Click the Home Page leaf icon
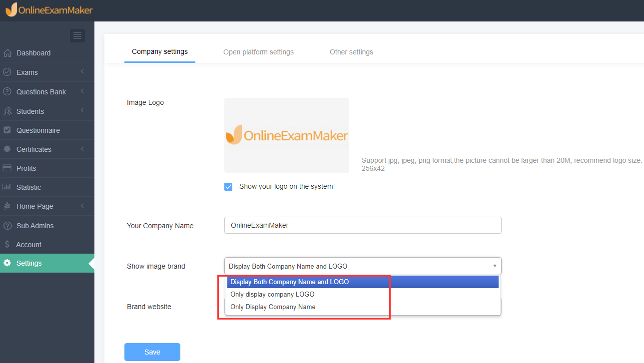644x363 pixels. pyautogui.click(x=7, y=206)
